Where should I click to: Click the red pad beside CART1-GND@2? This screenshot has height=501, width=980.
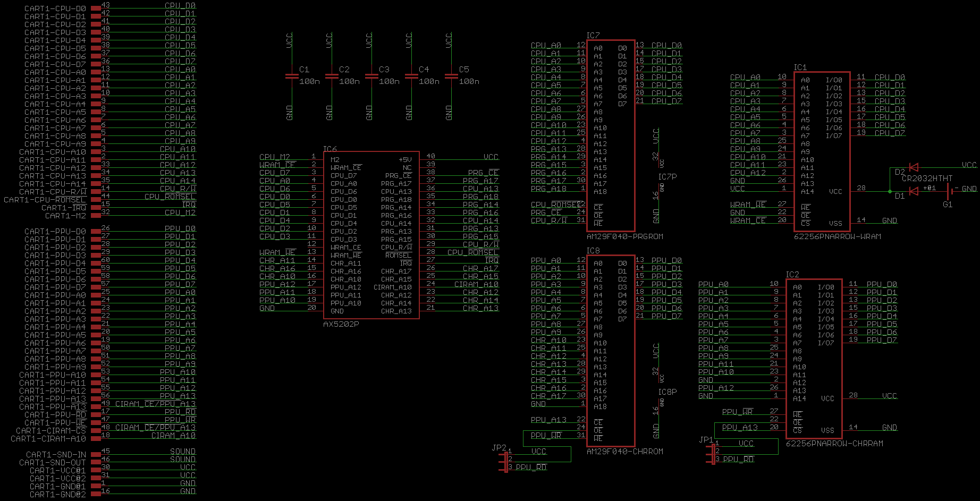[x=96, y=494]
